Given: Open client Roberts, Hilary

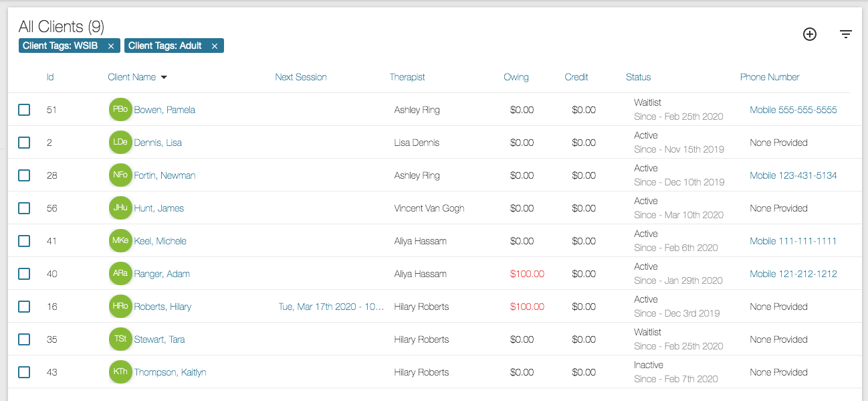Looking at the screenshot, I should pyautogui.click(x=162, y=307).
